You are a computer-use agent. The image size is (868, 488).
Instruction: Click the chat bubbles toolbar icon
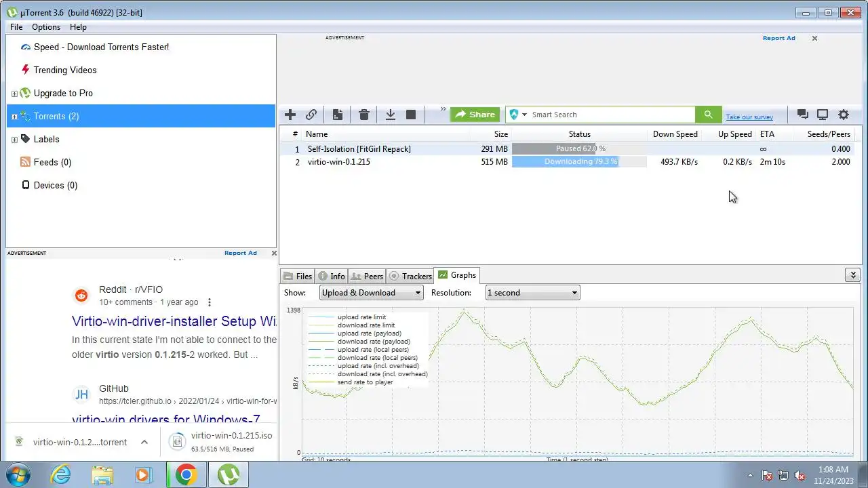click(802, 115)
